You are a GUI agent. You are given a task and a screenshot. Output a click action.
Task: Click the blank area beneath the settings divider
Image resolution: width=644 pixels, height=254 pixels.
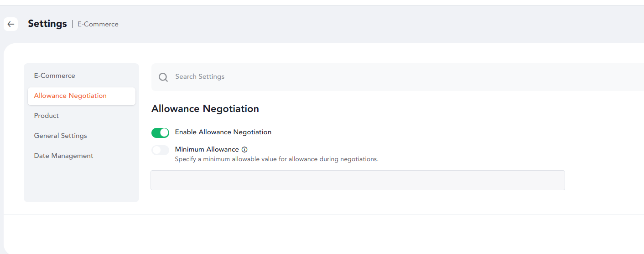pyautogui.click(x=324, y=234)
